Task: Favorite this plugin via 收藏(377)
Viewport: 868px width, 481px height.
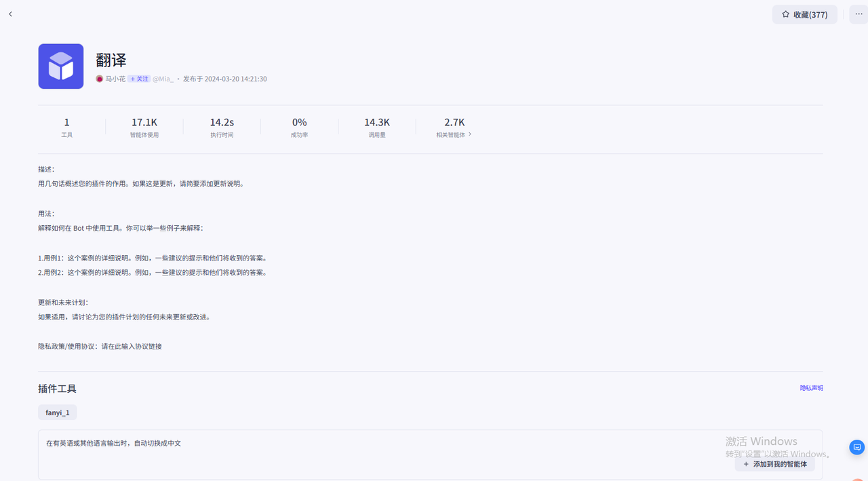Action: coord(804,14)
